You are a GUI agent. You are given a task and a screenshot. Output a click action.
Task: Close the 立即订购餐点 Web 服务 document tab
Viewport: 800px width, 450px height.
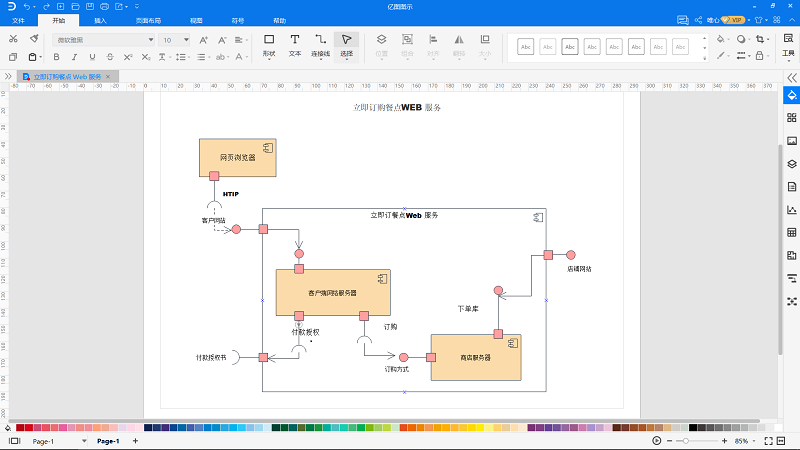click(108, 77)
